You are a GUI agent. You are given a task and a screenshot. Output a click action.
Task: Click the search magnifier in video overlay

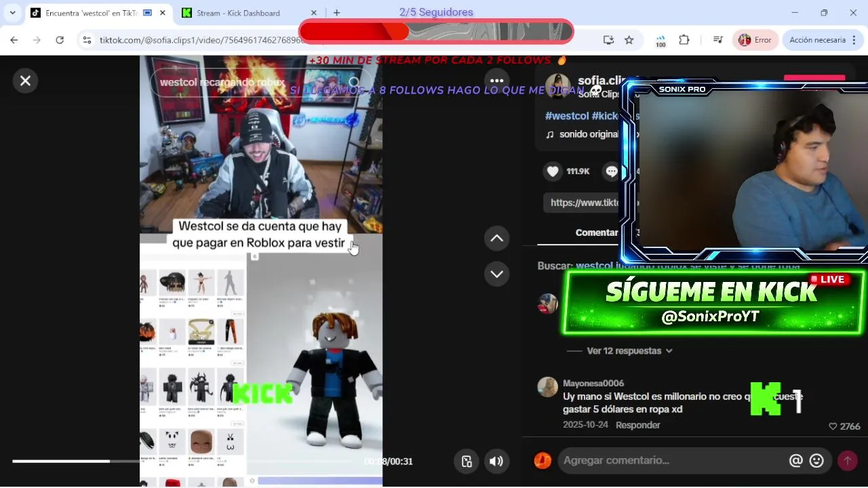tap(354, 82)
